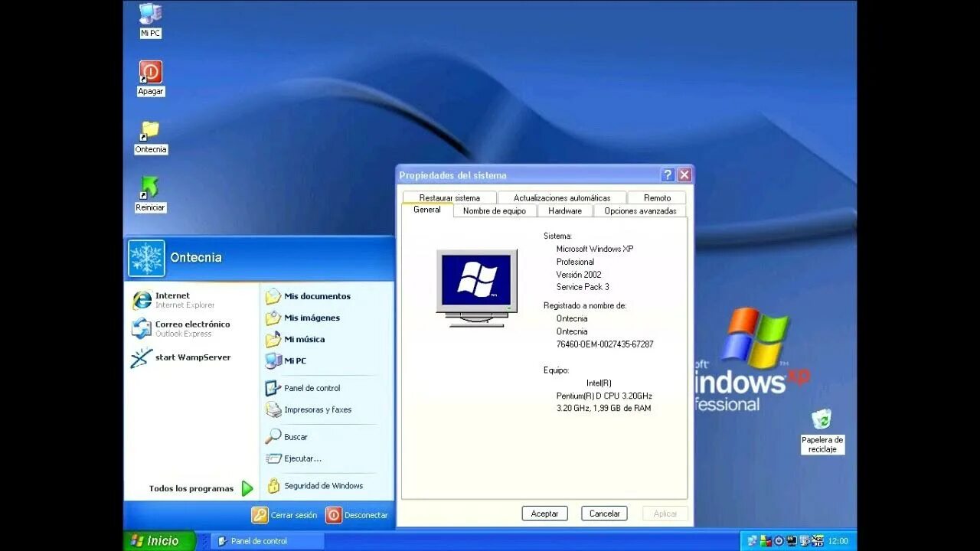Click the crossed-out network tray icon
Image resolution: width=980 pixels, height=551 pixels.
(818, 540)
